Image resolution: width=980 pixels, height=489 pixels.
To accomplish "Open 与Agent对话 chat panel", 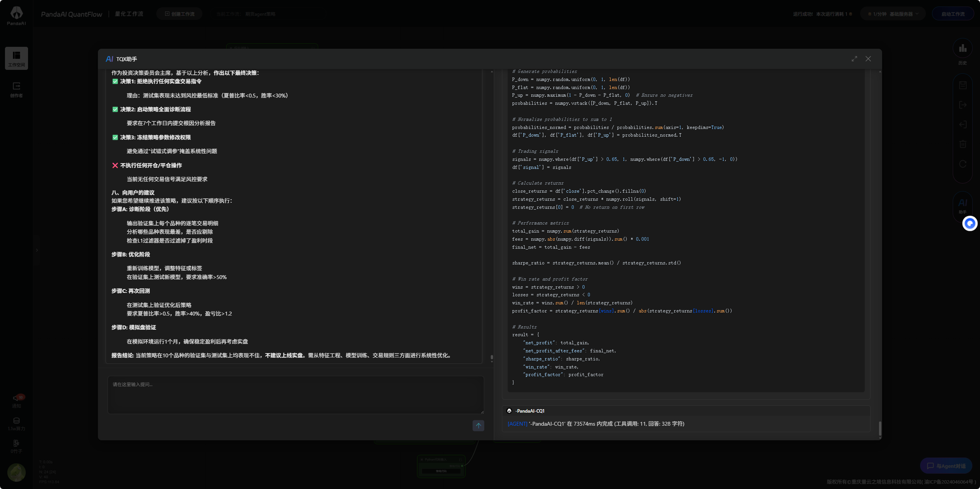I will tap(946, 465).
